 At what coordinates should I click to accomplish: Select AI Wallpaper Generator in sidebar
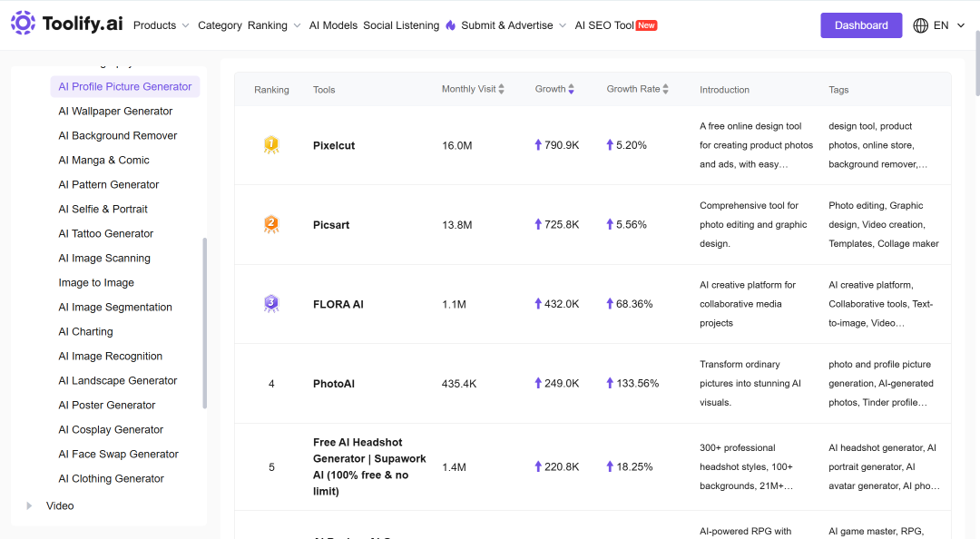click(115, 112)
